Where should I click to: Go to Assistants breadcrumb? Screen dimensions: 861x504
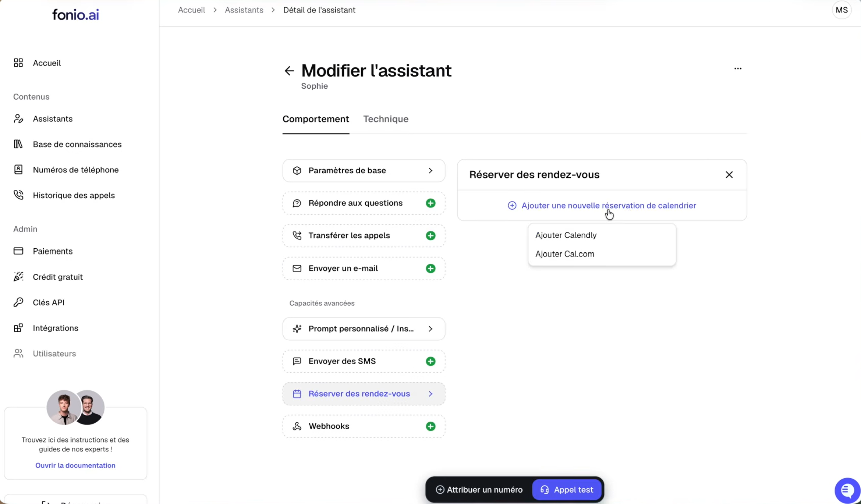coord(244,10)
